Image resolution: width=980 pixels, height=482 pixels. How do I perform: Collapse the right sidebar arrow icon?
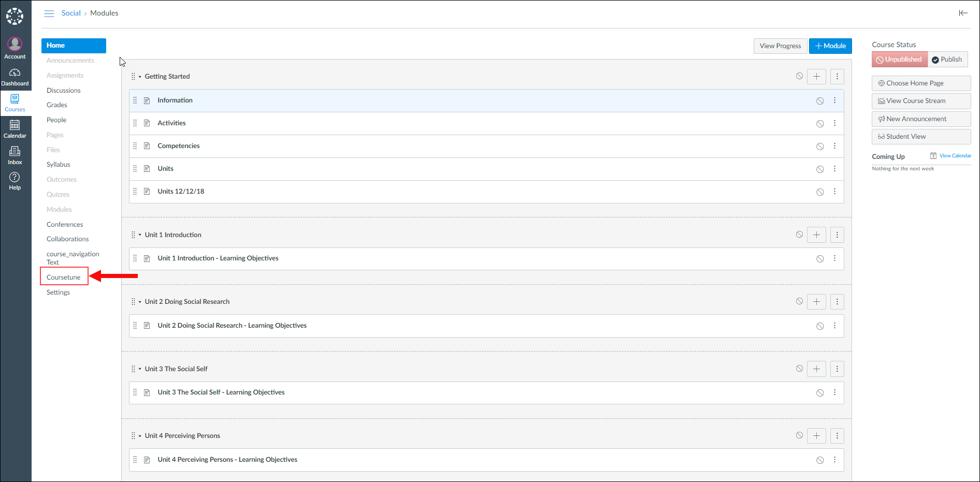[x=963, y=13]
